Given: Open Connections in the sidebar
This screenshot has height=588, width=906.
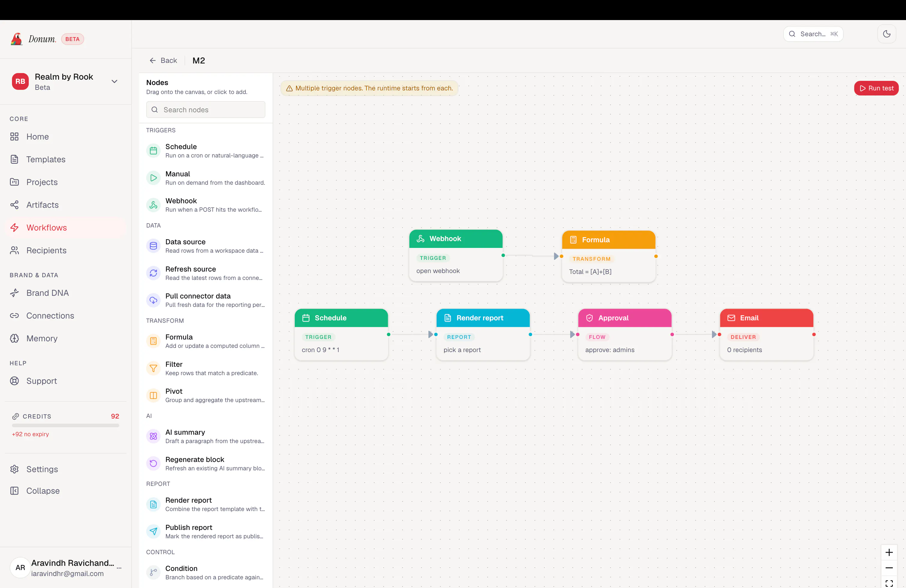Looking at the screenshot, I should click(66, 316).
